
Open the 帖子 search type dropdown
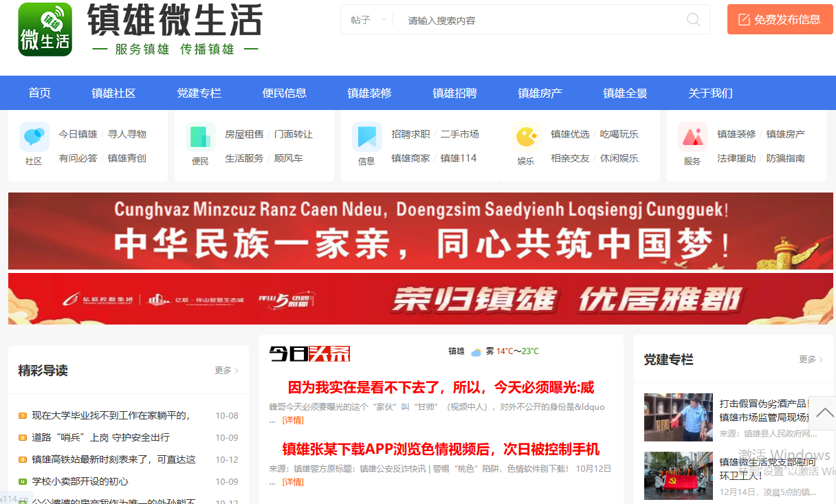(368, 20)
